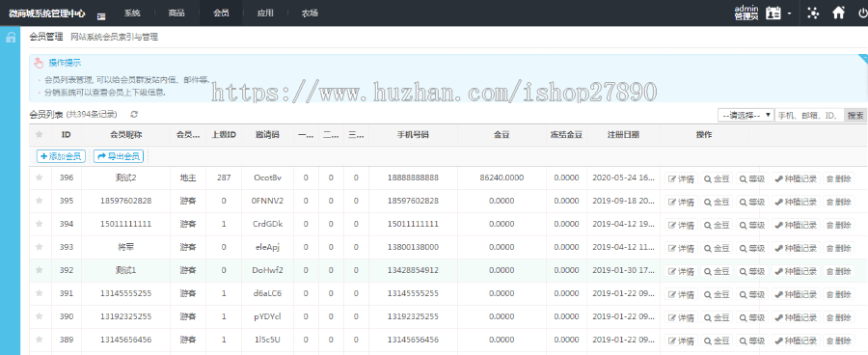Click the 金豆 column header
This screenshot has width=868, height=355.
tap(502, 135)
